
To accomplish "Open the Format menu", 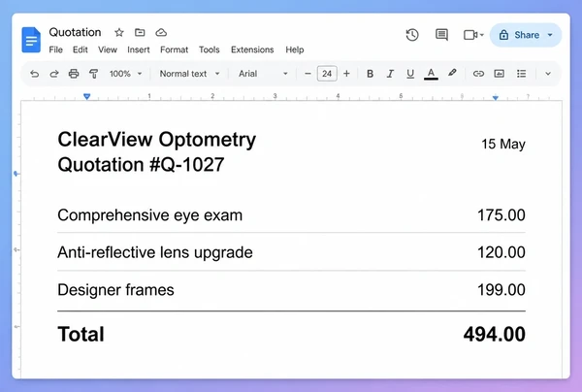I will pyautogui.click(x=174, y=49).
